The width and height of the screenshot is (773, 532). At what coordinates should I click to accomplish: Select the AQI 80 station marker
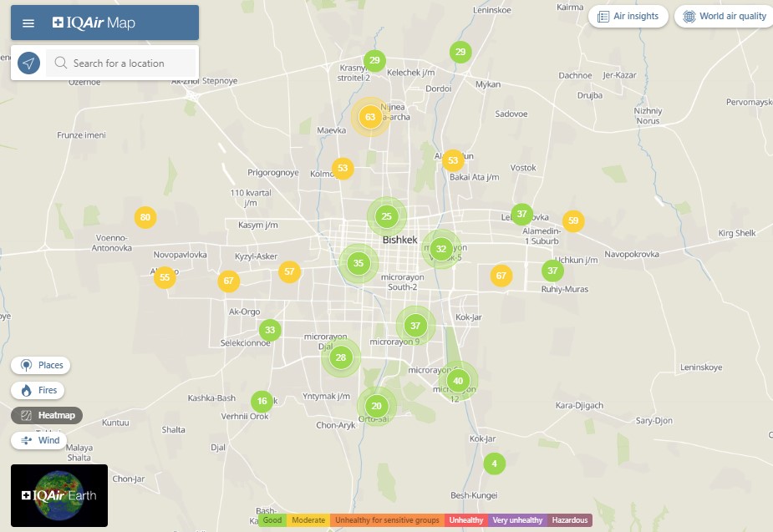[145, 218]
